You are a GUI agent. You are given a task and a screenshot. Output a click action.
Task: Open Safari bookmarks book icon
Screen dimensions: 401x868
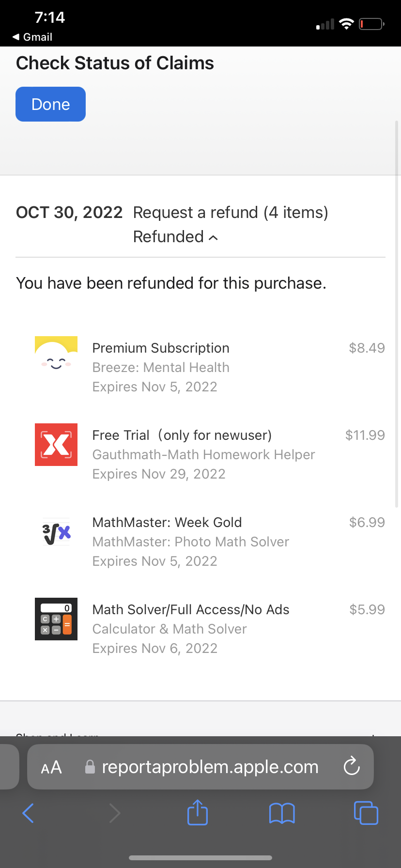pos(282,813)
